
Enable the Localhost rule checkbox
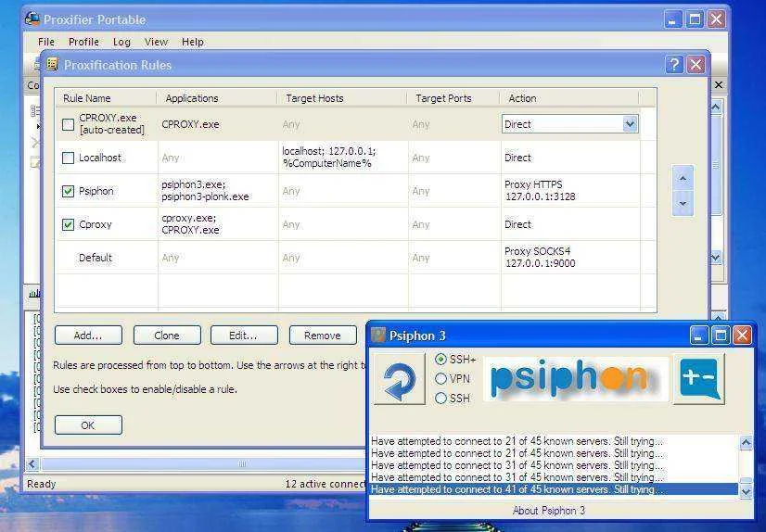click(x=69, y=158)
